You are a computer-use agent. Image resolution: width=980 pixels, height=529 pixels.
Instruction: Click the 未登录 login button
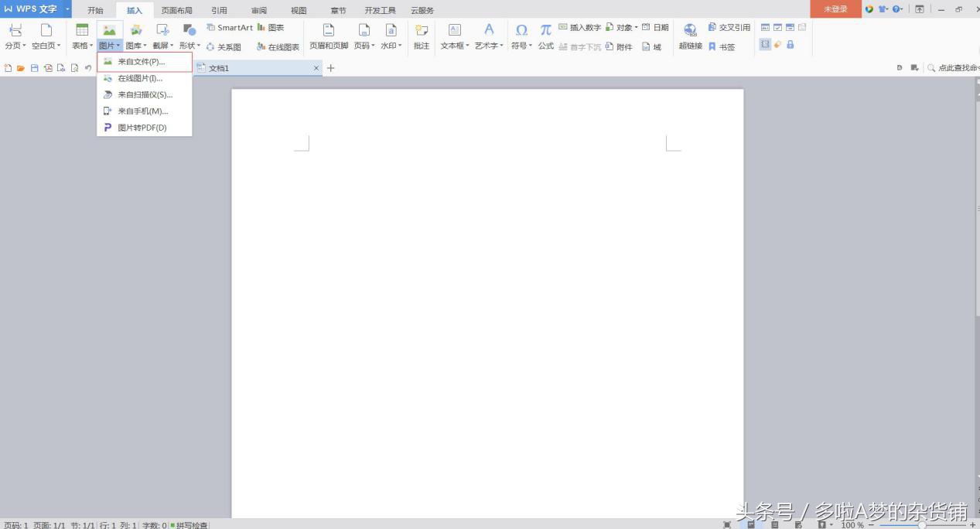coord(835,9)
